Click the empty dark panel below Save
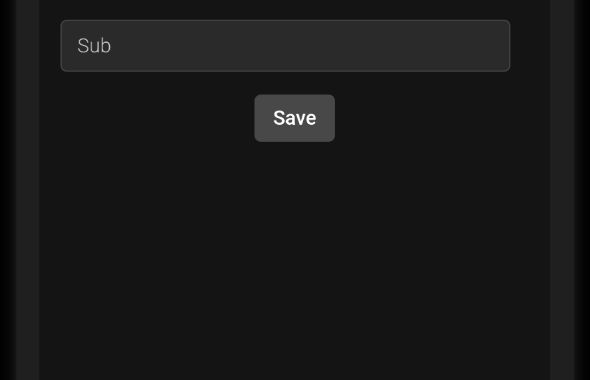This screenshot has height=380, width=590. point(295,260)
